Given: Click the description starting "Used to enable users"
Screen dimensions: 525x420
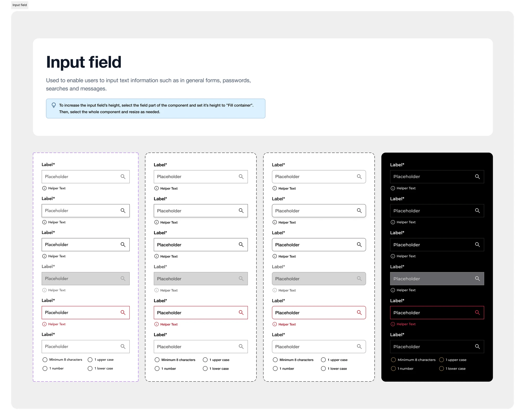Looking at the screenshot, I should [x=148, y=84].
